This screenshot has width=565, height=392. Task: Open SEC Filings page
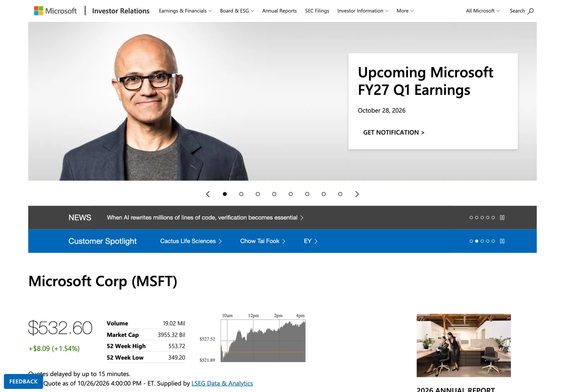(x=317, y=11)
